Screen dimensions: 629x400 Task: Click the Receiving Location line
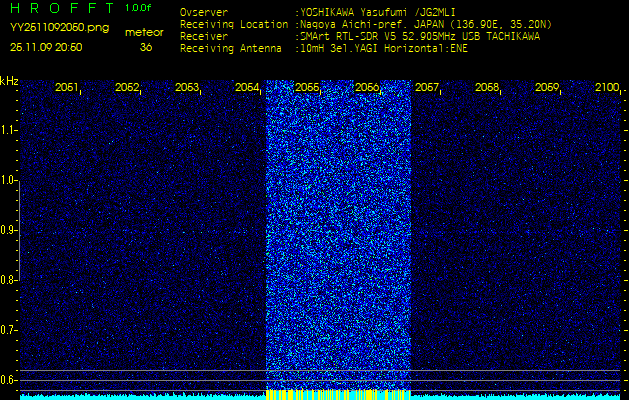[366, 24]
